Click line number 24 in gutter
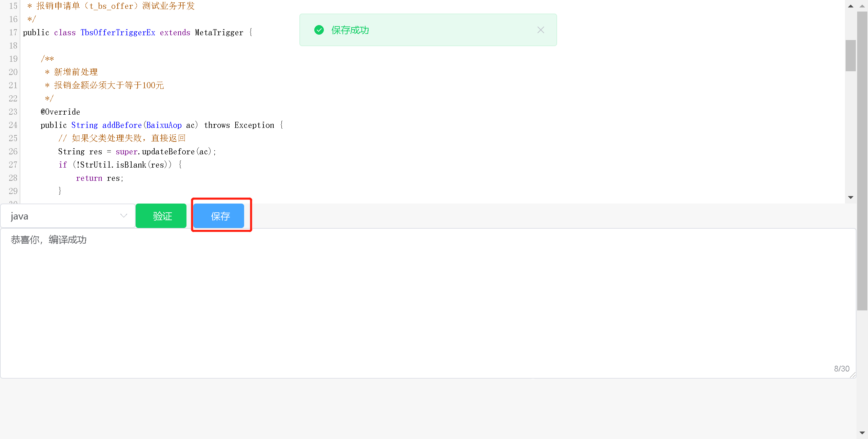This screenshot has height=439, width=868. click(x=13, y=125)
